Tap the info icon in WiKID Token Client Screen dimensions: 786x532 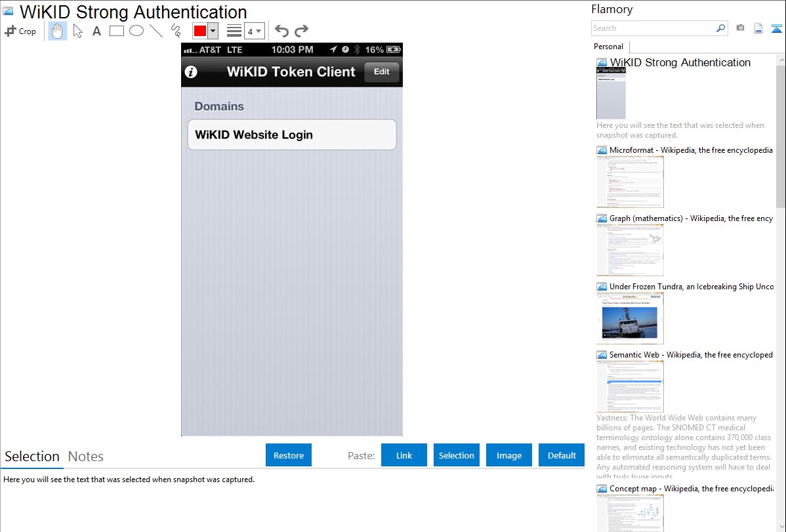191,72
